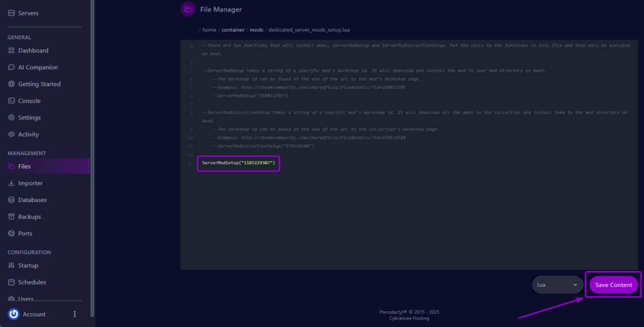Click the sidebar vertical scrollbar
644x327 pixels.
92,158
